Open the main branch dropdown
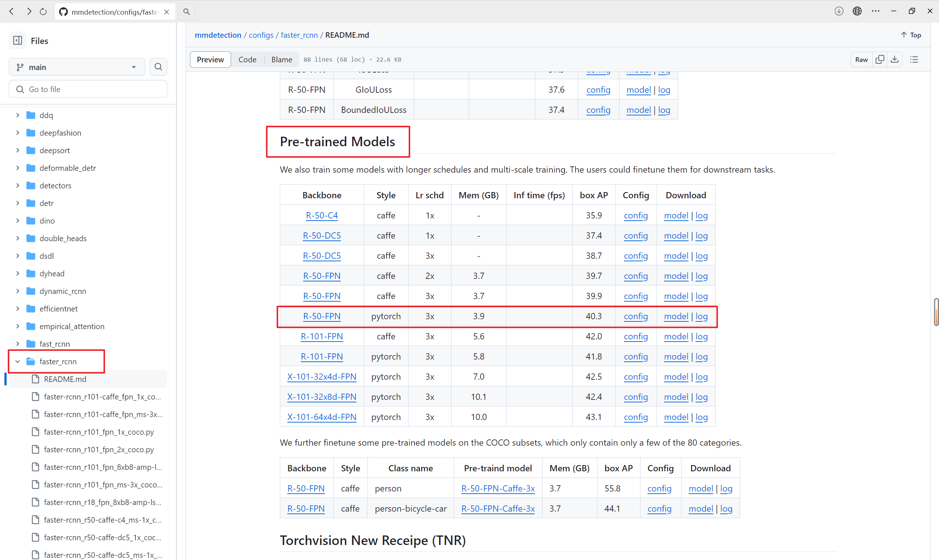This screenshot has width=939, height=560. pyautogui.click(x=77, y=67)
